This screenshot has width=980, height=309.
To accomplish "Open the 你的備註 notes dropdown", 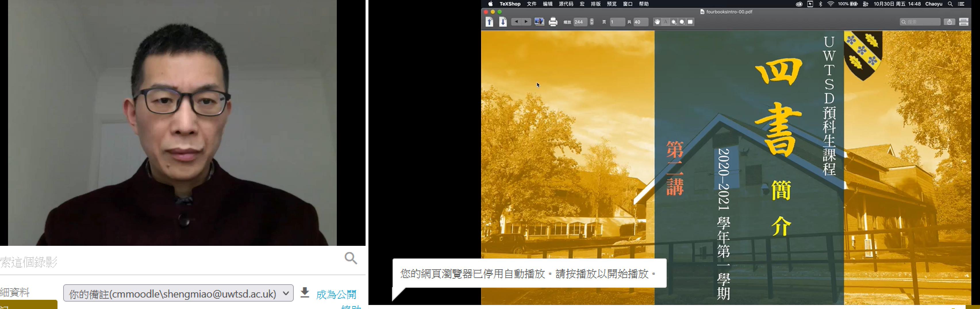I will click(x=178, y=293).
